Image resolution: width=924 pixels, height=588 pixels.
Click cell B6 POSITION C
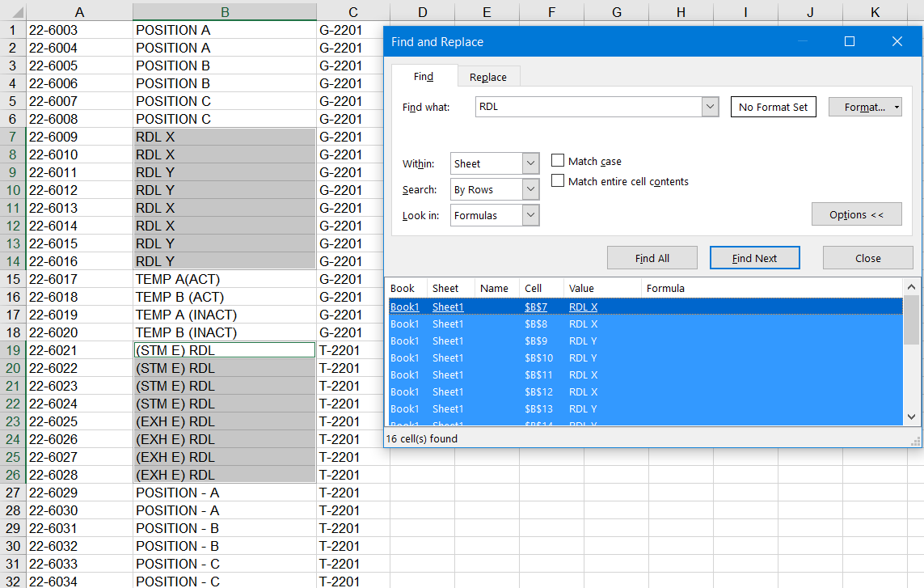pos(225,119)
